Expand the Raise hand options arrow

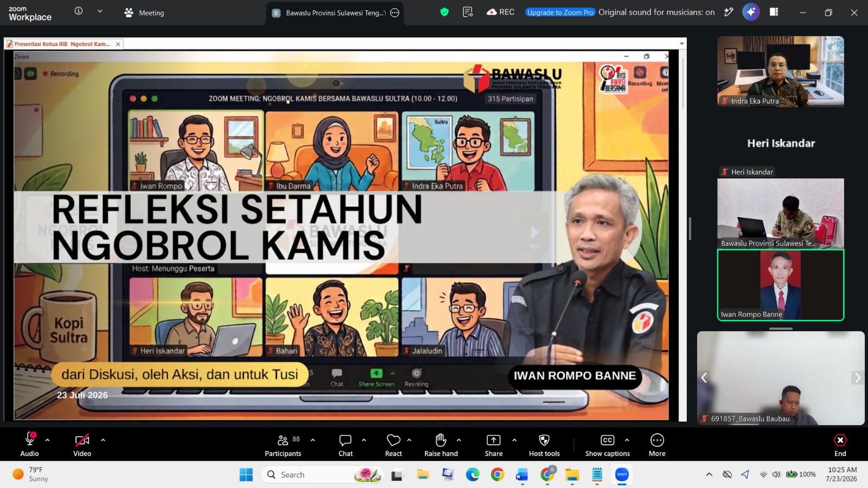[459, 440]
